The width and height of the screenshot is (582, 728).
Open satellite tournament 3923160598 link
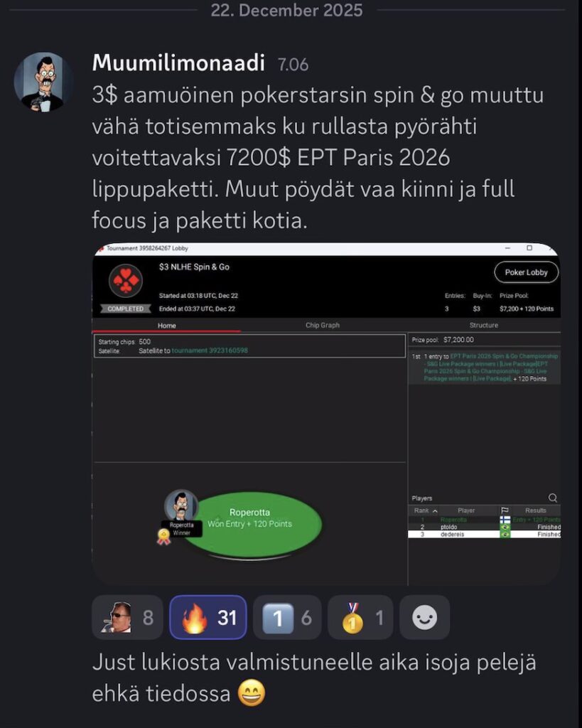[210, 350]
